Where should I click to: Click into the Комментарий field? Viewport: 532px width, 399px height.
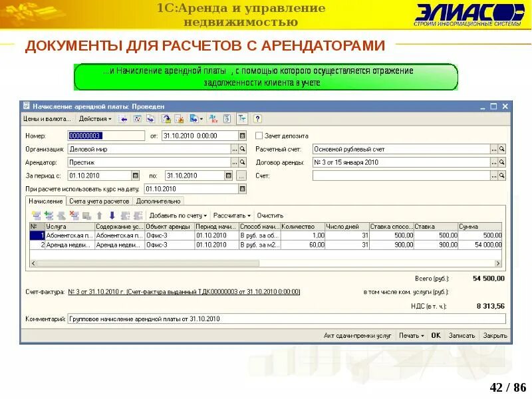tap(287, 319)
